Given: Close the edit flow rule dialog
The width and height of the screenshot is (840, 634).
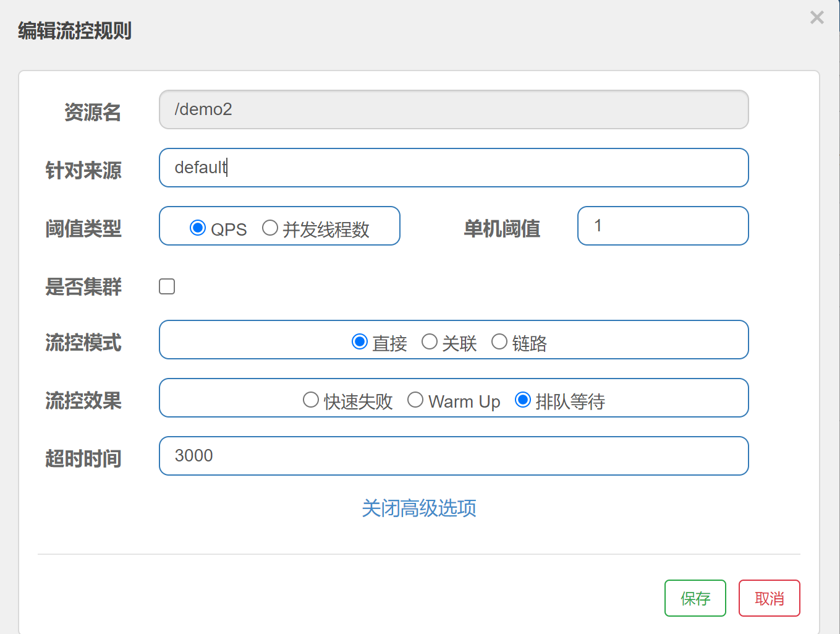Looking at the screenshot, I should coord(817,17).
